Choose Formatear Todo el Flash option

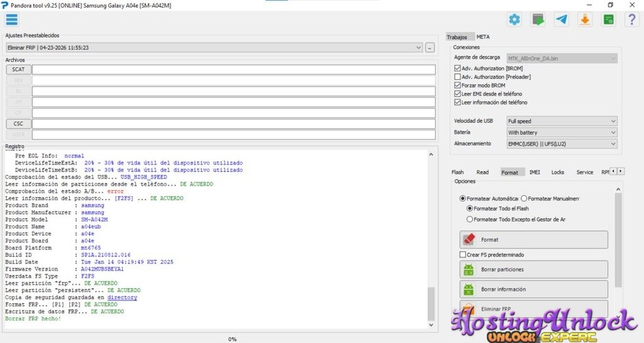point(469,209)
